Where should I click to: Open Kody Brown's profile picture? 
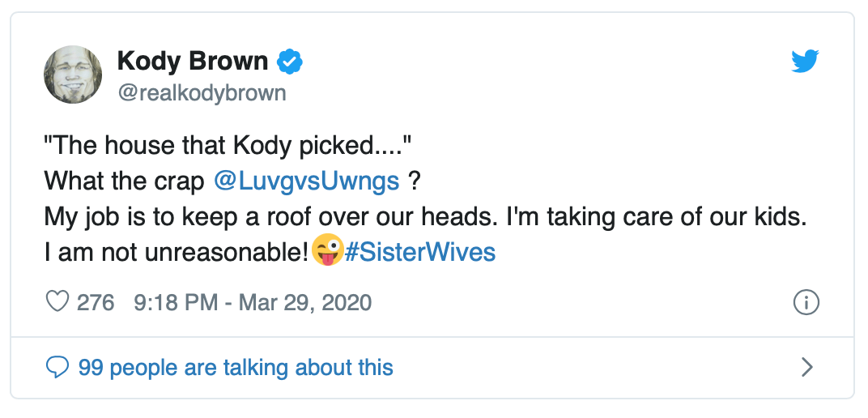pyautogui.click(x=73, y=75)
